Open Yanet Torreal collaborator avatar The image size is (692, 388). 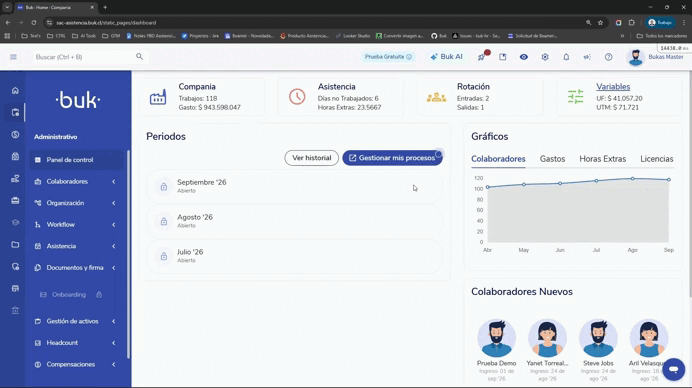click(x=547, y=338)
